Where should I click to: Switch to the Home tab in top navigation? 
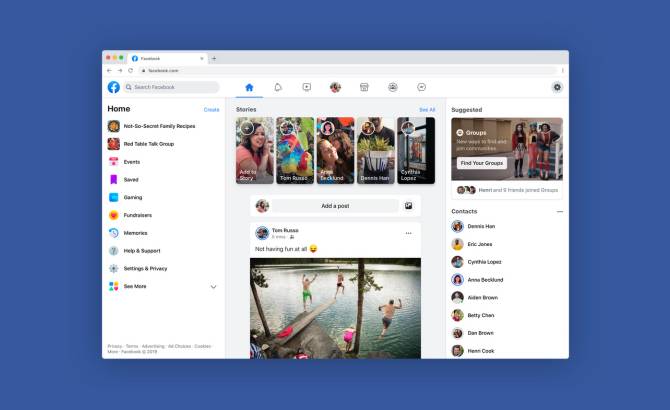[250, 87]
